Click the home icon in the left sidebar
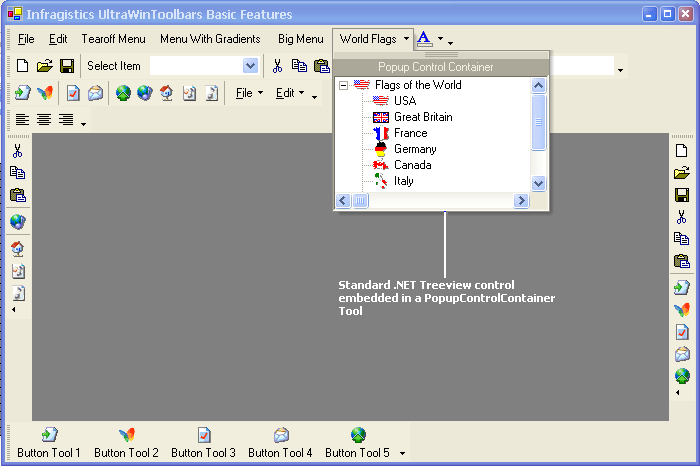This screenshot has height=466, width=700. (17, 248)
